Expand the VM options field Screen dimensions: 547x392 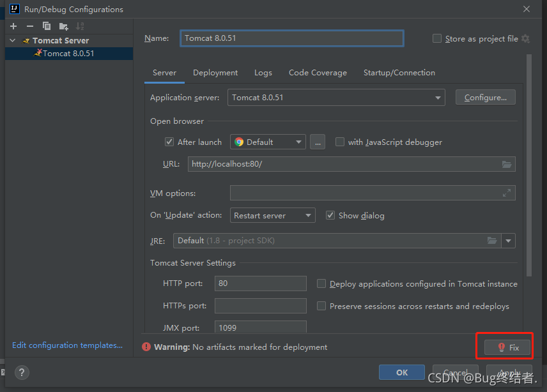[x=507, y=193]
